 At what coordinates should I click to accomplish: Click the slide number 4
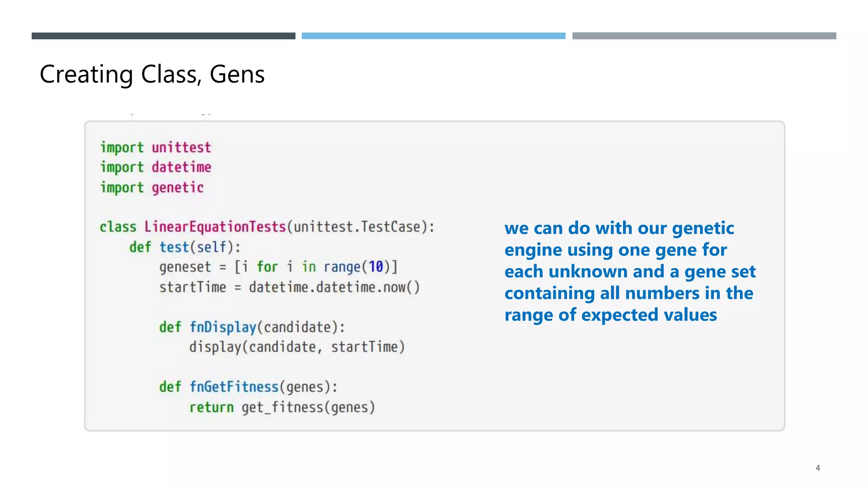tap(818, 468)
